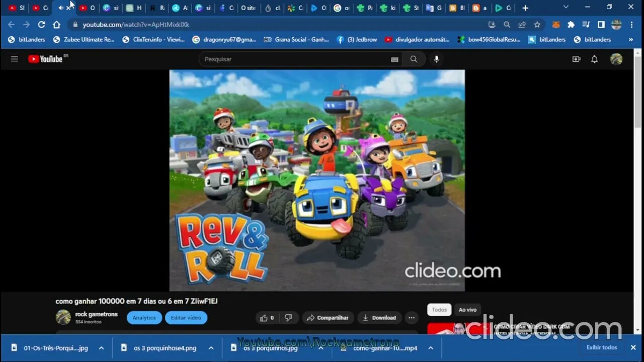Open the recommended video thumbnail below Todos
This screenshot has height=362, width=644.
459,328
